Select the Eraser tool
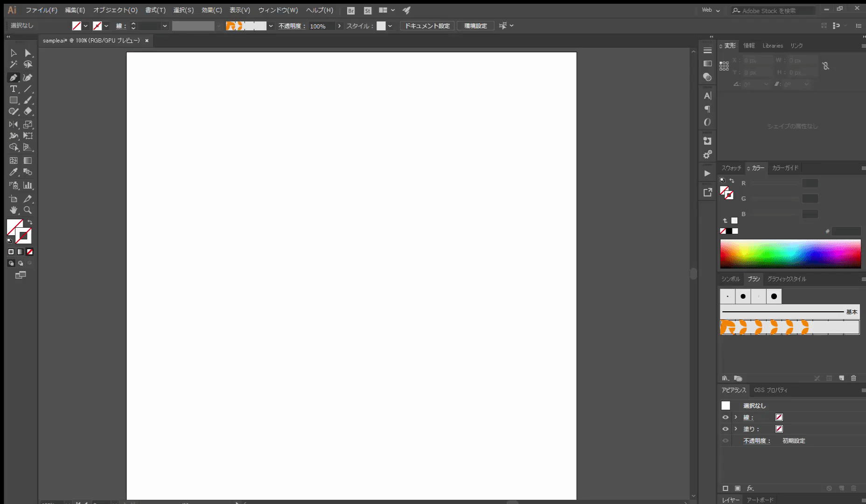The height and width of the screenshot is (504, 866). [28, 112]
